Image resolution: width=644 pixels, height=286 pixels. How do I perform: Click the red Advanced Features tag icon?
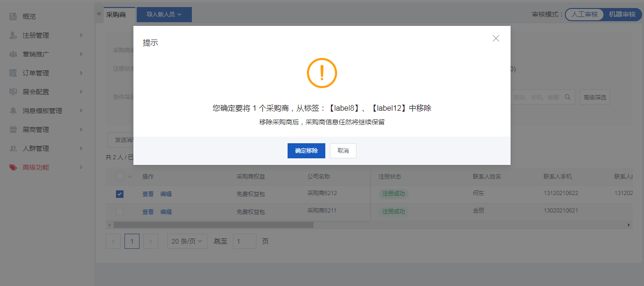[x=13, y=167]
